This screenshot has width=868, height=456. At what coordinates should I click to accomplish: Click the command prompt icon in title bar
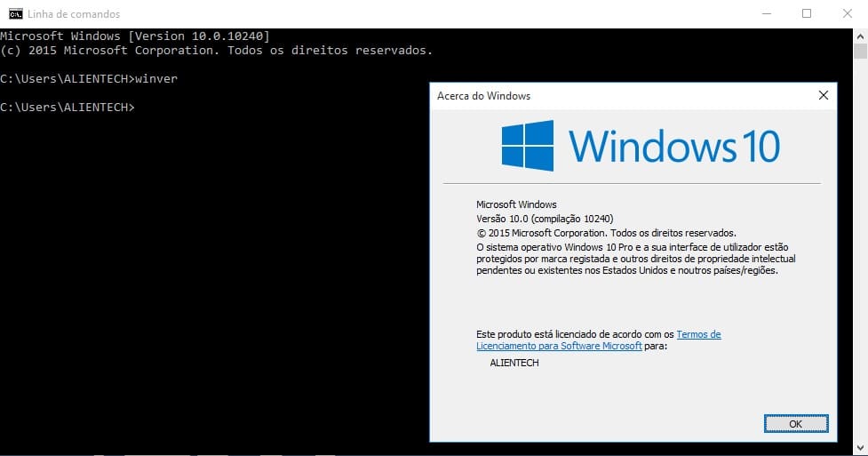[x=15, y=13]
